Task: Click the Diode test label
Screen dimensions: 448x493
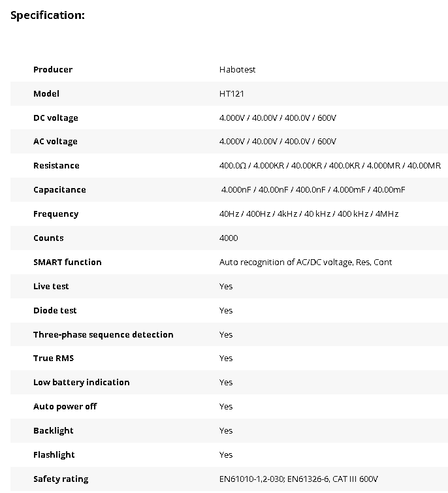Action: 55,311
